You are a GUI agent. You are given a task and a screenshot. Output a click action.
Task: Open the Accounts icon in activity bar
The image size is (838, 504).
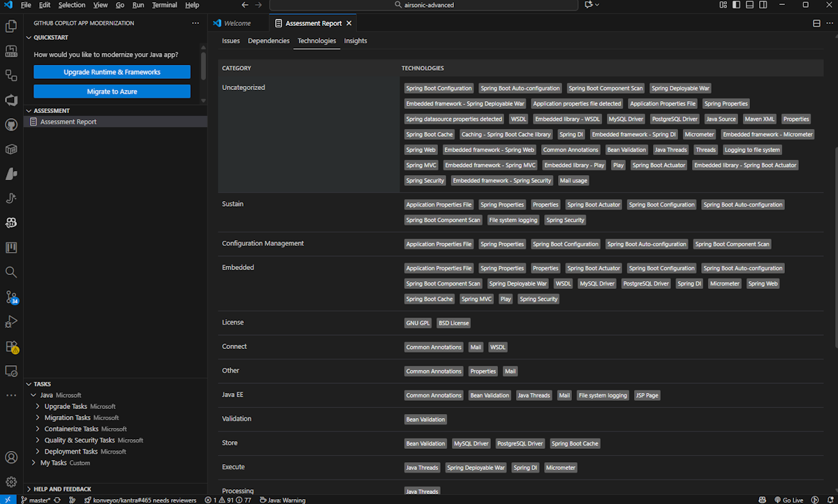coord(11,458)
